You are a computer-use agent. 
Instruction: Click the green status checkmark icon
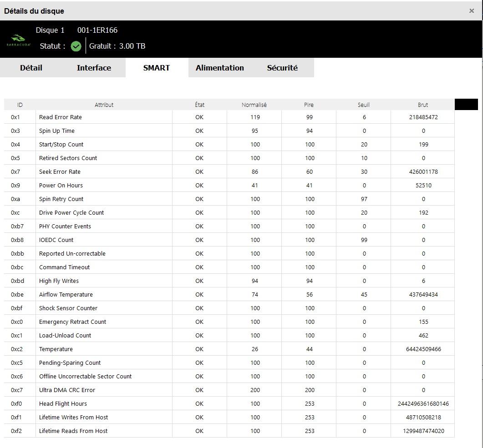tap(76, 46)
